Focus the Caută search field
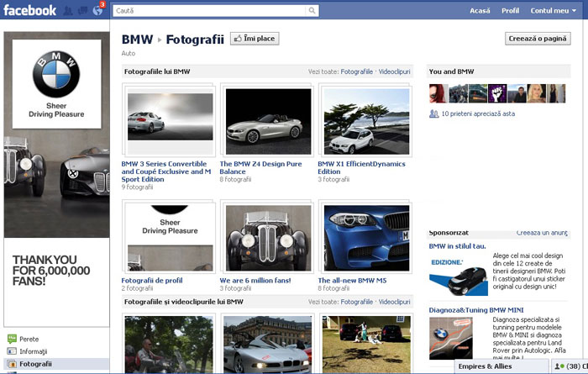Screen dimensions: 588x374 tap(210, 10)
